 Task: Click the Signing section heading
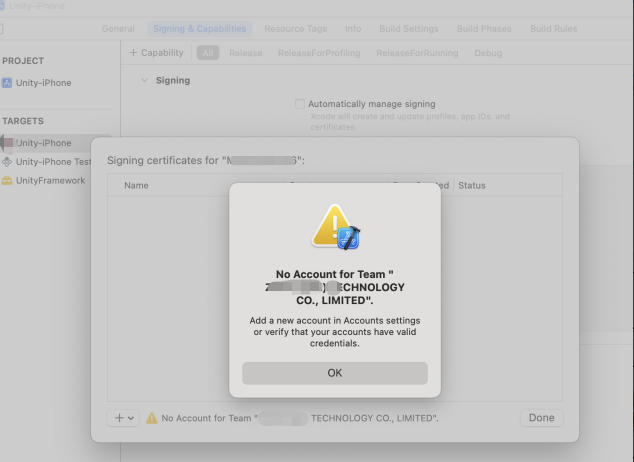coord(173,80)
